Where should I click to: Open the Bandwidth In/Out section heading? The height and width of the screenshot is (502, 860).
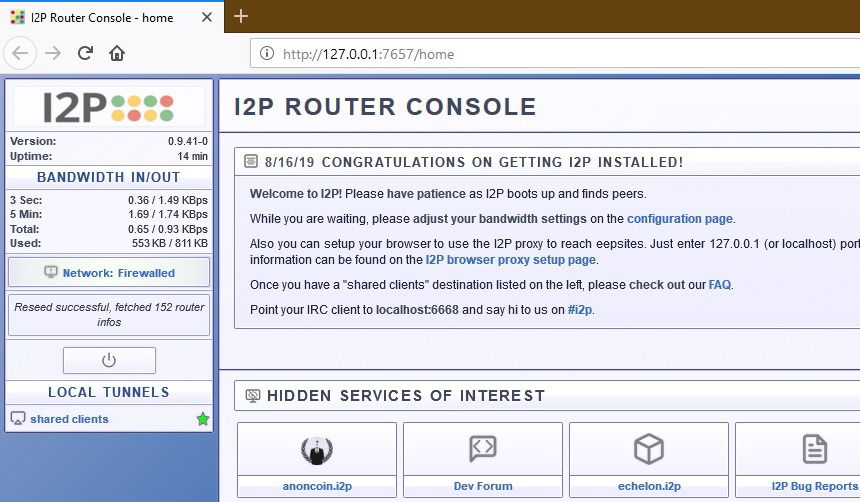[109, 177]
